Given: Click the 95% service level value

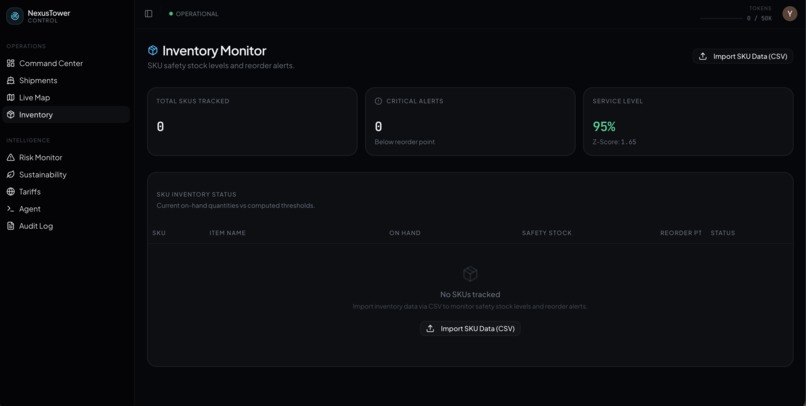Looking at the screenshot, I should (604, 126).
